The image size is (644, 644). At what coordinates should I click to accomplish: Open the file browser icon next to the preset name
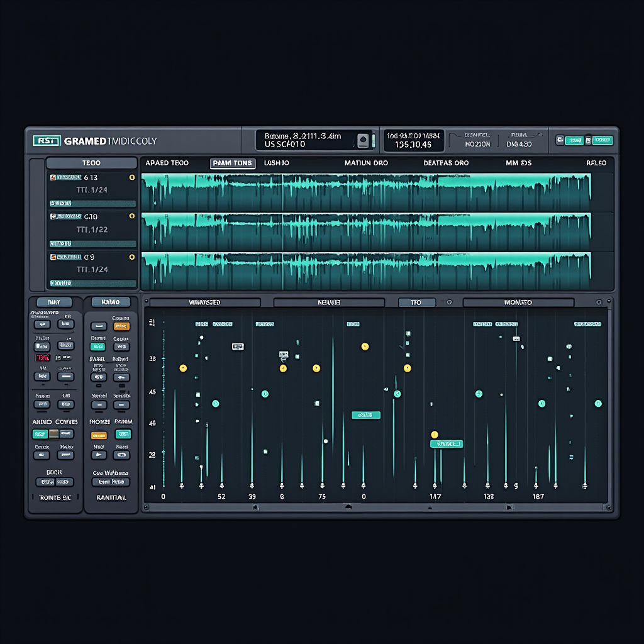click(x=362, y=140)
